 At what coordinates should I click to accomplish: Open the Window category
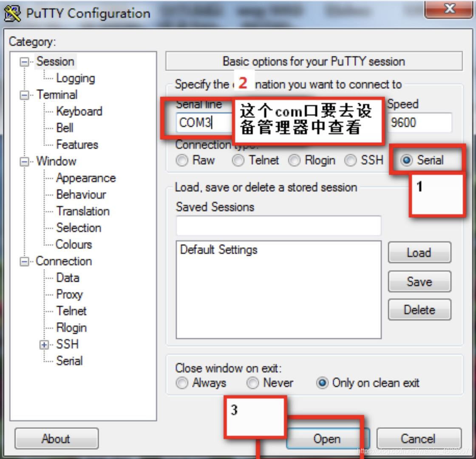tap(56, 161)
